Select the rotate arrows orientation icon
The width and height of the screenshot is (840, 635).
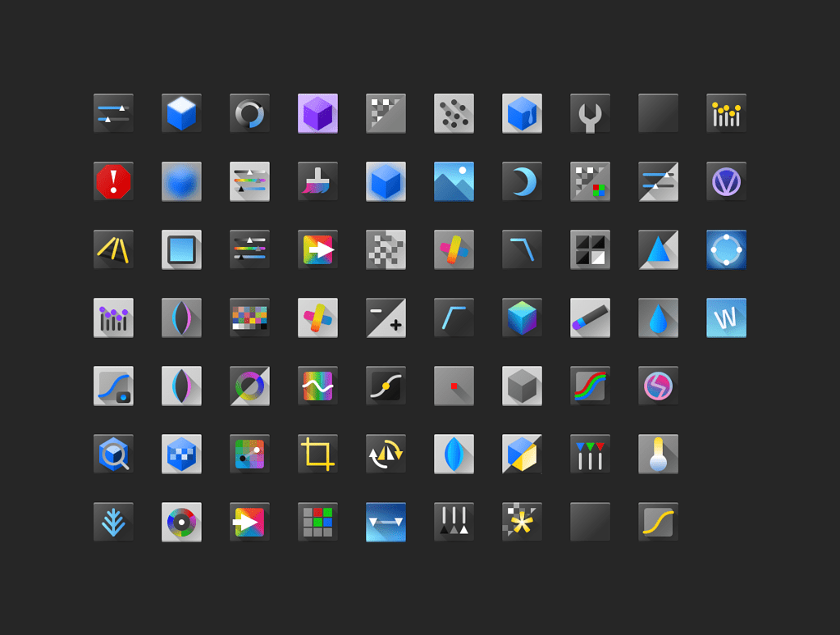(386, 454)
